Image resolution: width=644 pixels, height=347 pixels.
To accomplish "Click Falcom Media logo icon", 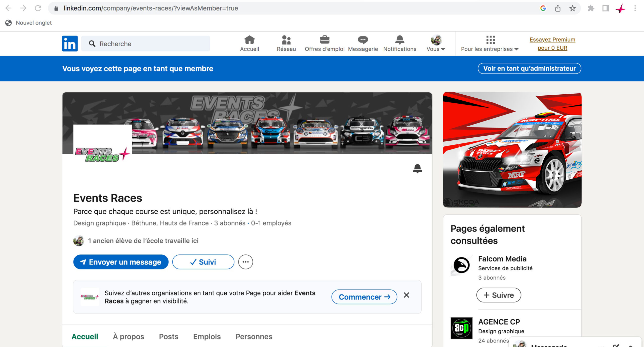I will pos(461,265).
